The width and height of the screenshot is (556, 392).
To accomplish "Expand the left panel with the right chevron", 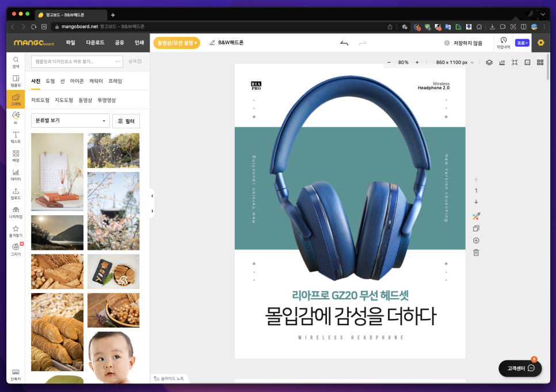I will [x=152, y=211].
